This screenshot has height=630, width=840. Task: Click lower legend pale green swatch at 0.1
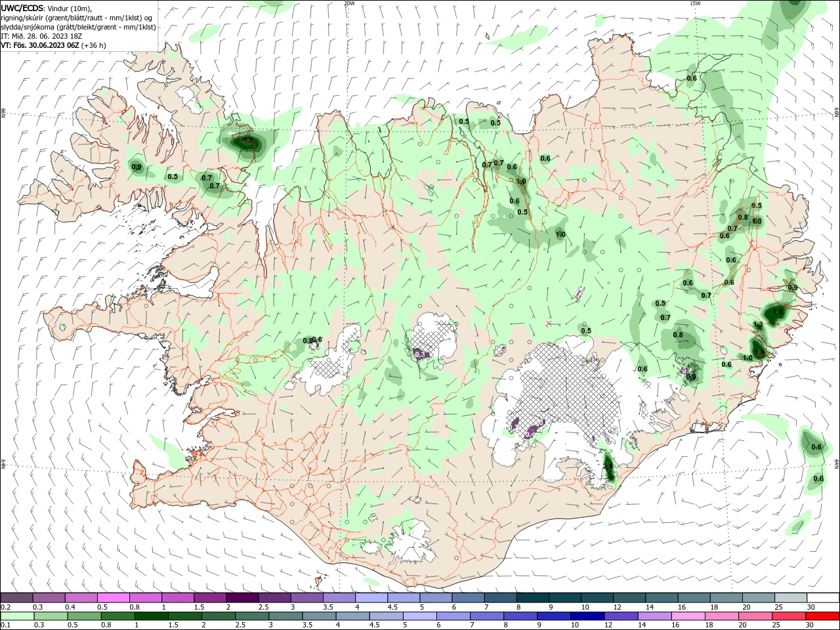pos(17,616)
